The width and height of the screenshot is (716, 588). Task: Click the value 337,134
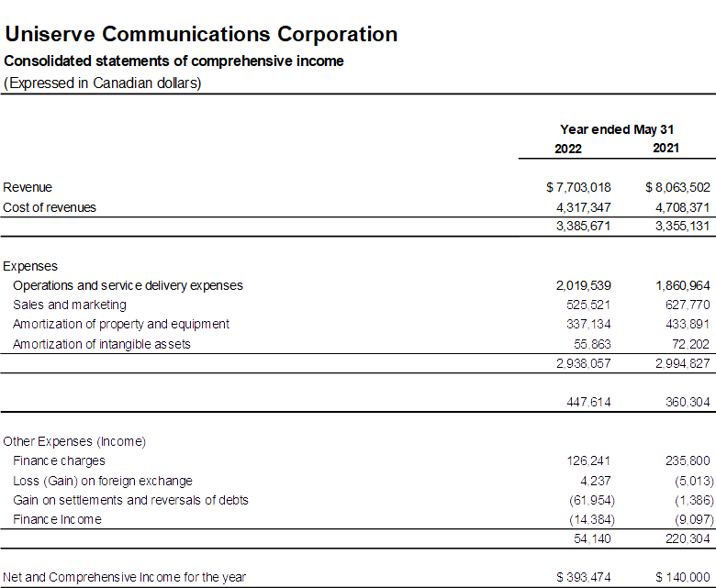(x=588, y=325)
